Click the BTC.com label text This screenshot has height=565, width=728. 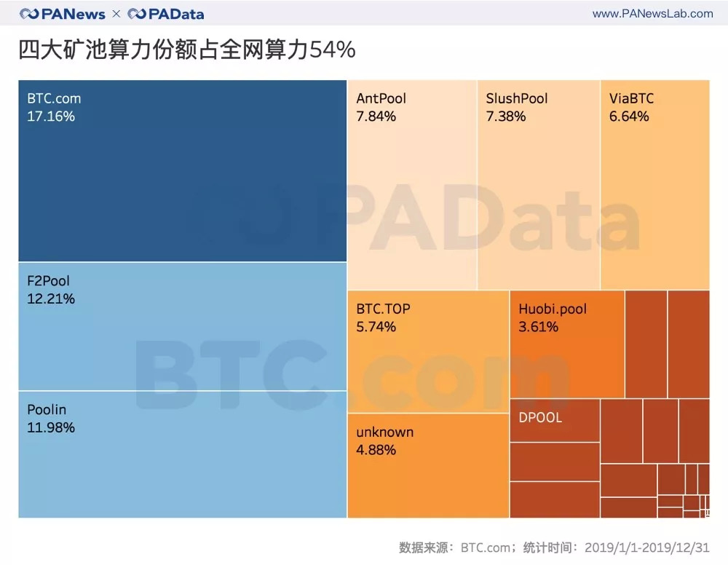(x=54, y=98)
